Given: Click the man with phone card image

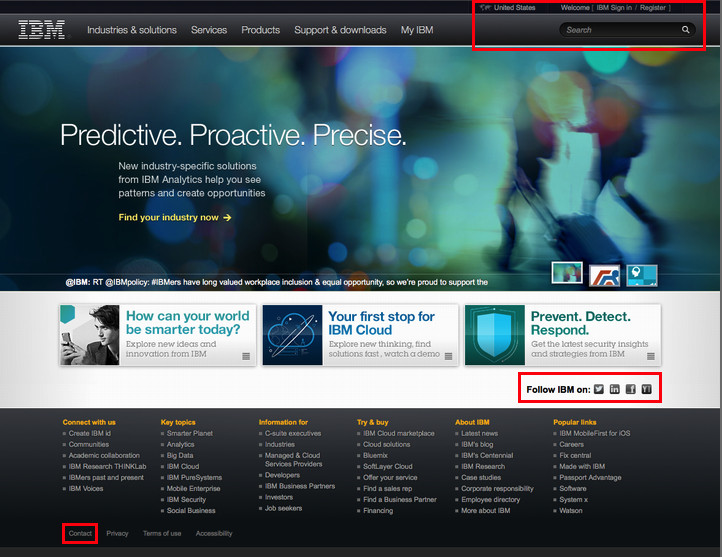Looking at the screenshot, I should tap(90, 335).
